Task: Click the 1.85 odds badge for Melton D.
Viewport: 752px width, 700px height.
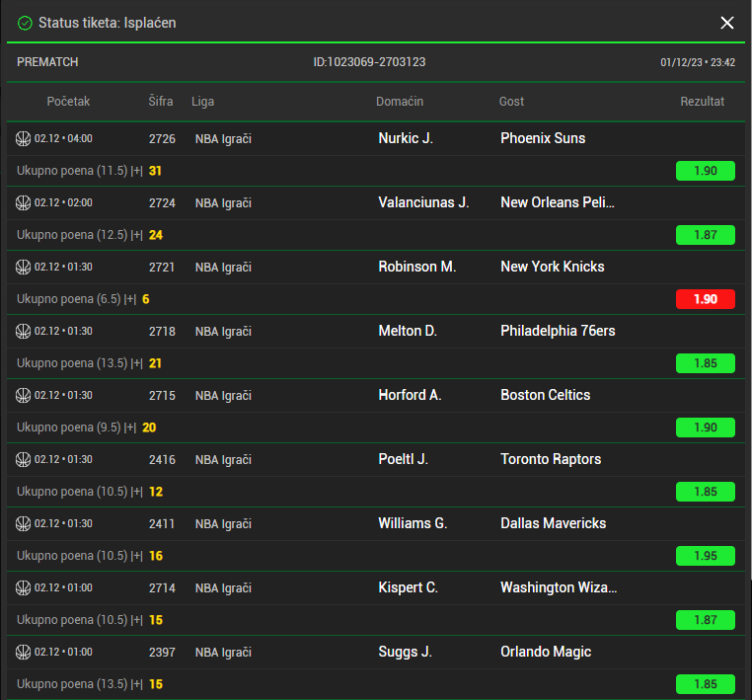Action: 705,363
